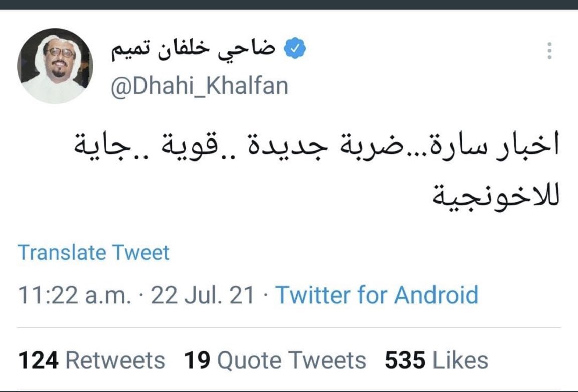The height and width of the screenshot is (392, 578).
Task: Open the tweet's three-dot more options menu
Action: click(x=549, y=51)
